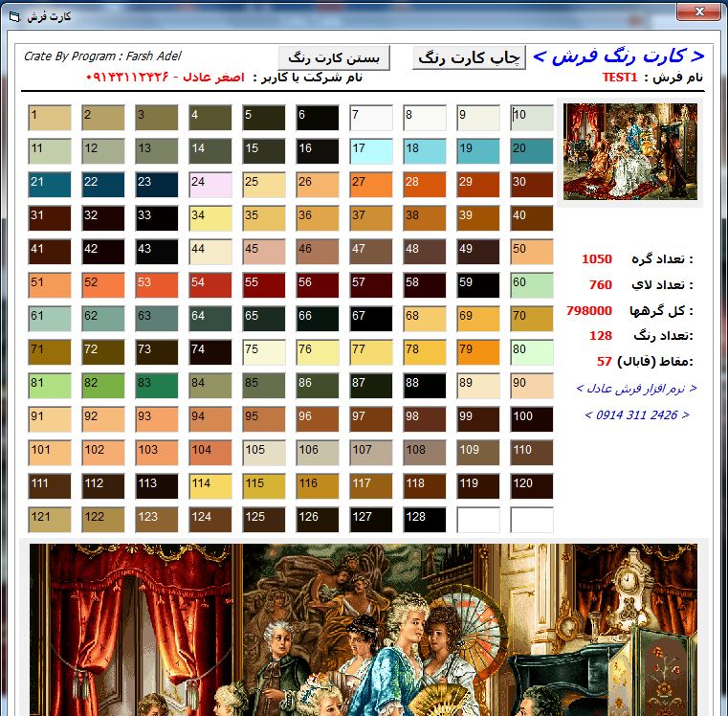Select light green swatch 60

tap(531, 285)
